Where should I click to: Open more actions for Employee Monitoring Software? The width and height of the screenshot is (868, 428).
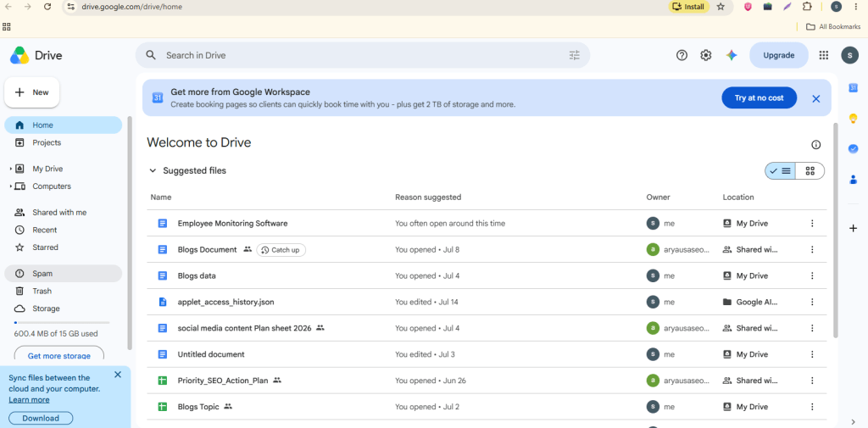pyautogui.click(x=811, y=223)
